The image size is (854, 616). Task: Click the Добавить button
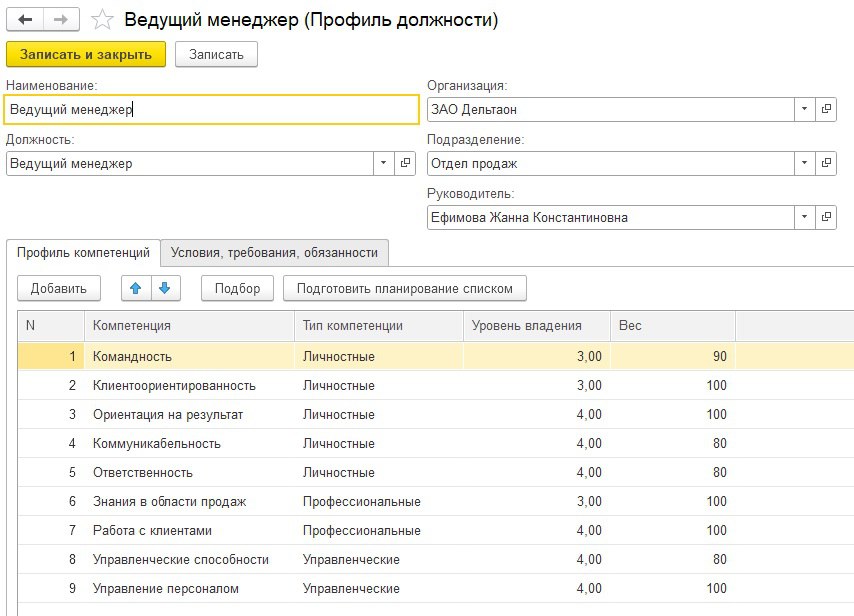pyautogui.click(x=59, y=288)
